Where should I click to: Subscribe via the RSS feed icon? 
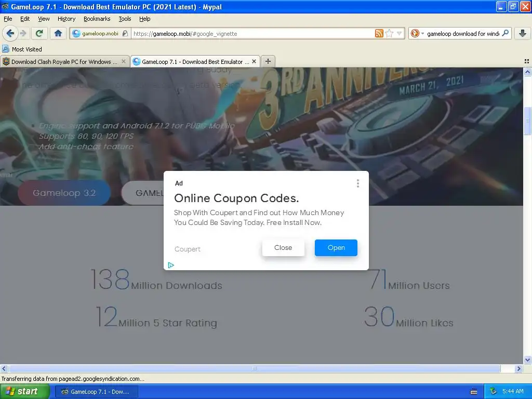379,33
